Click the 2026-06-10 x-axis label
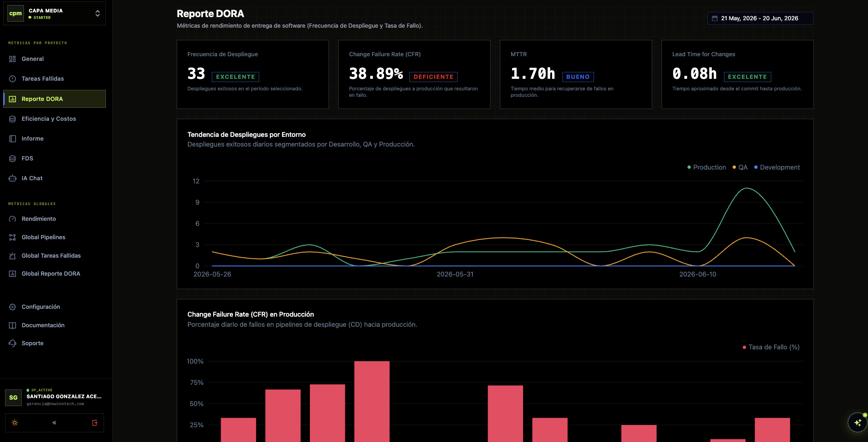868x442 pixels. tap(698, 274)
